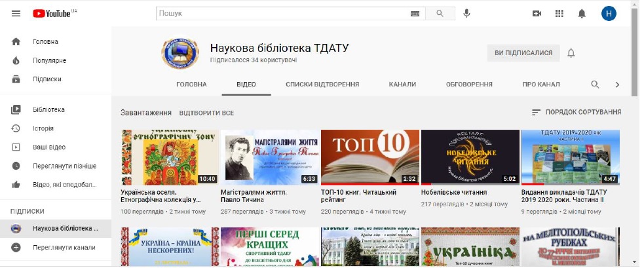
Task: Click the title ТОП-10 книг. Читацький рейтинг
Action: click(x=358, y=196)
